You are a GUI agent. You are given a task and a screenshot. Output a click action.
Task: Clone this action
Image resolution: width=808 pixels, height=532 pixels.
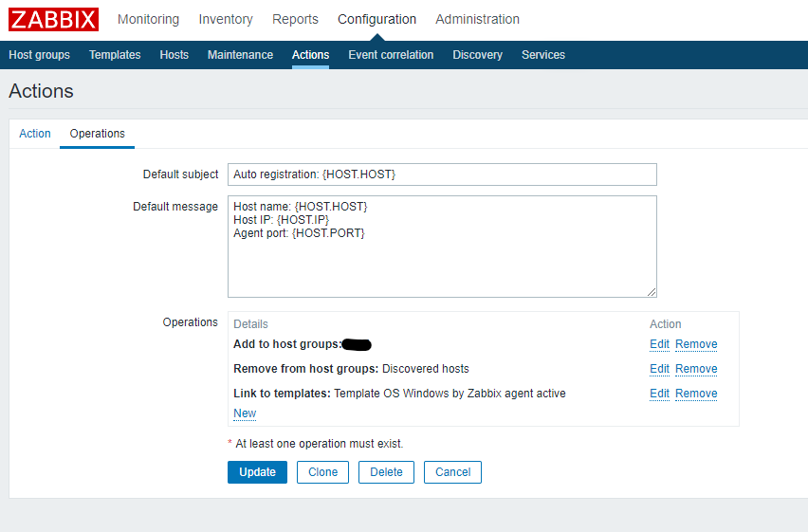tap(322, 472)
